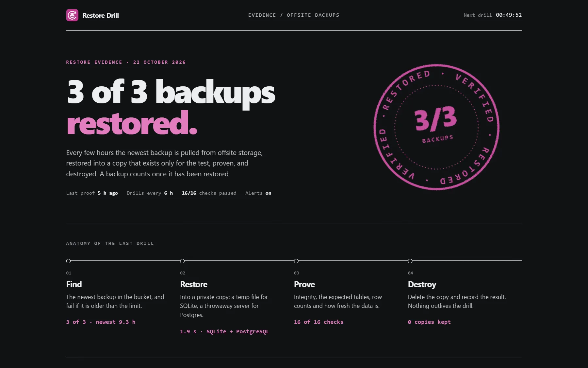Click the Restore Drill logo icon

(72, 15)
